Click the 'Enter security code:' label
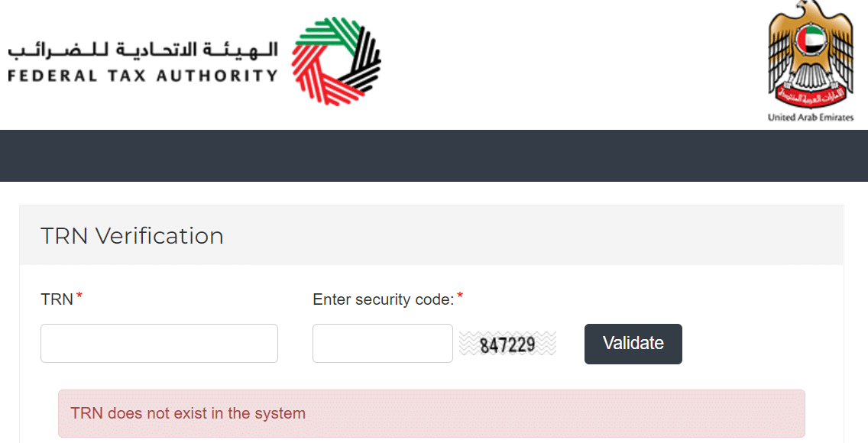 [x=382, y=299]
